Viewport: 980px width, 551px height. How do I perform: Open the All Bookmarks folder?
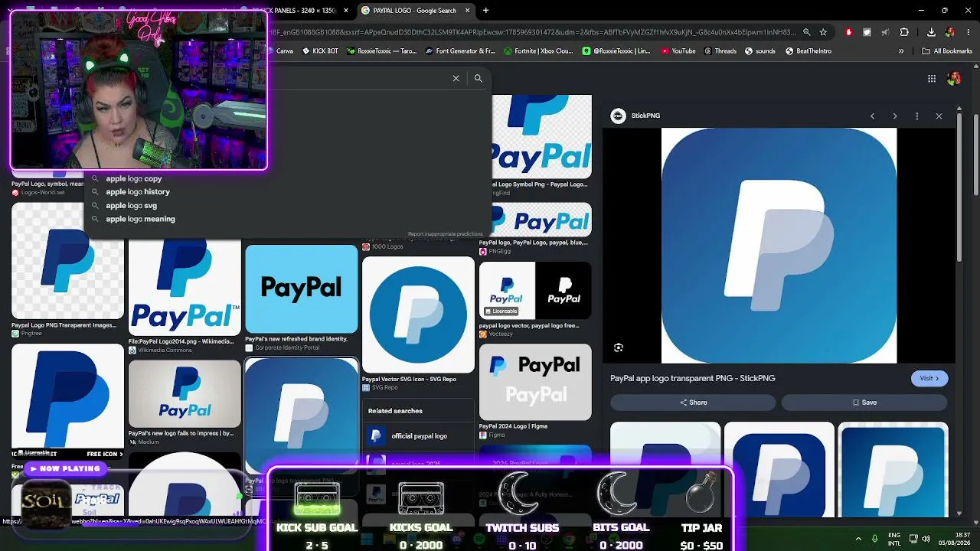click(947, 51)
